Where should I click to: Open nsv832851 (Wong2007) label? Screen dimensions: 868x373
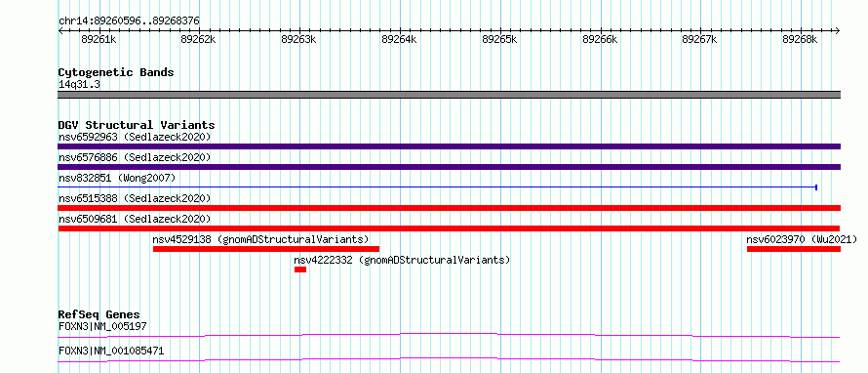tap(117, 178)
